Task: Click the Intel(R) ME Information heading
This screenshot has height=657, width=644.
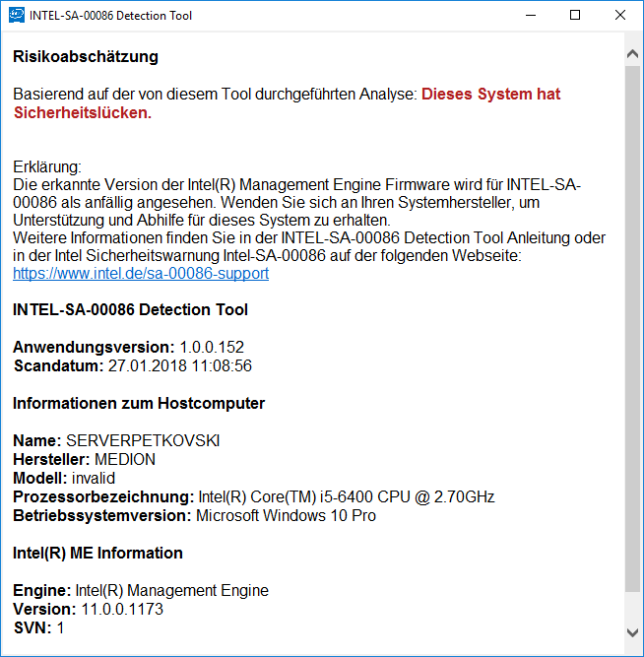Action: coord(97,553)
